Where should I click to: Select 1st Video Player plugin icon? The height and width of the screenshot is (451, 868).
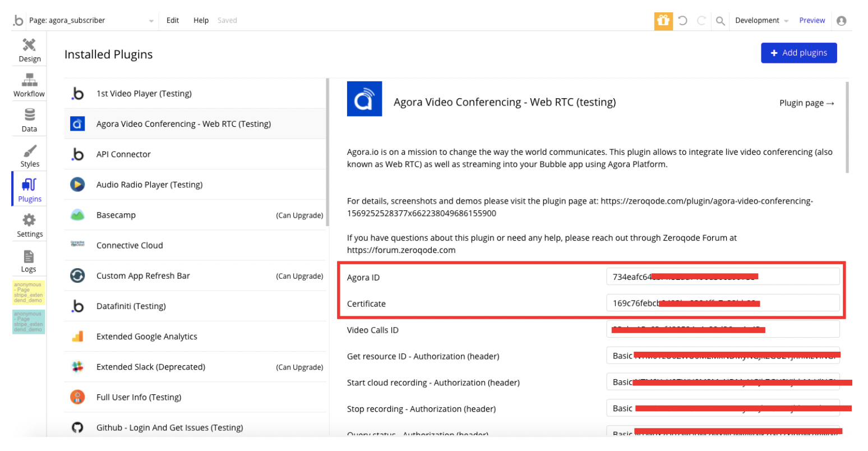coord(77,94)
